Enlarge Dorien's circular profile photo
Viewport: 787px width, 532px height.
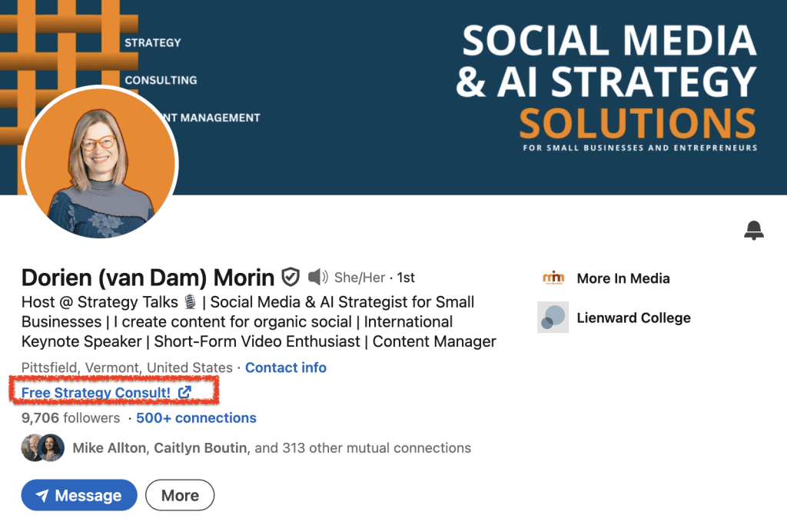(x=100, y=162)
